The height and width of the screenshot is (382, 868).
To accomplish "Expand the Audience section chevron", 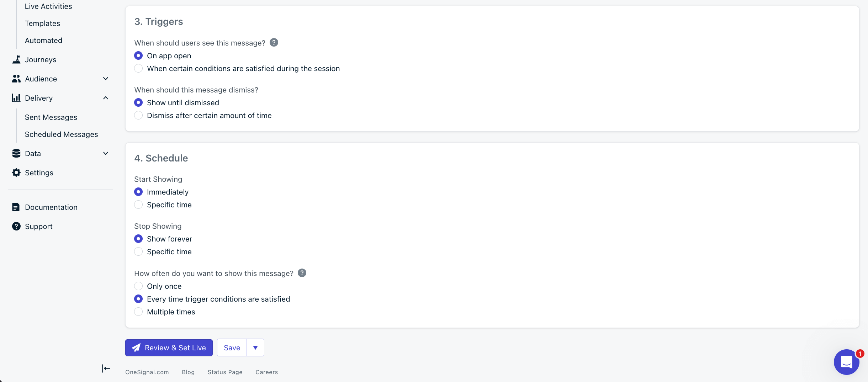I will pos(105,79).
